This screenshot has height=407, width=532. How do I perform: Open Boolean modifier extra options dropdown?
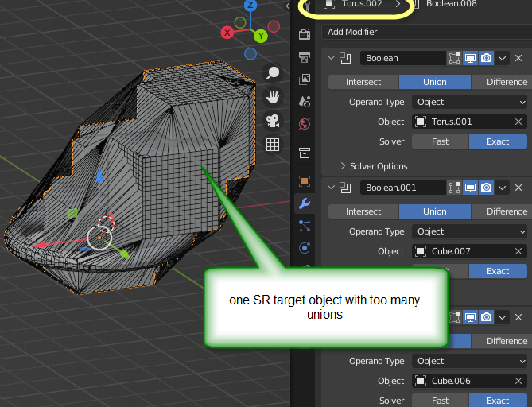point(502,58)
